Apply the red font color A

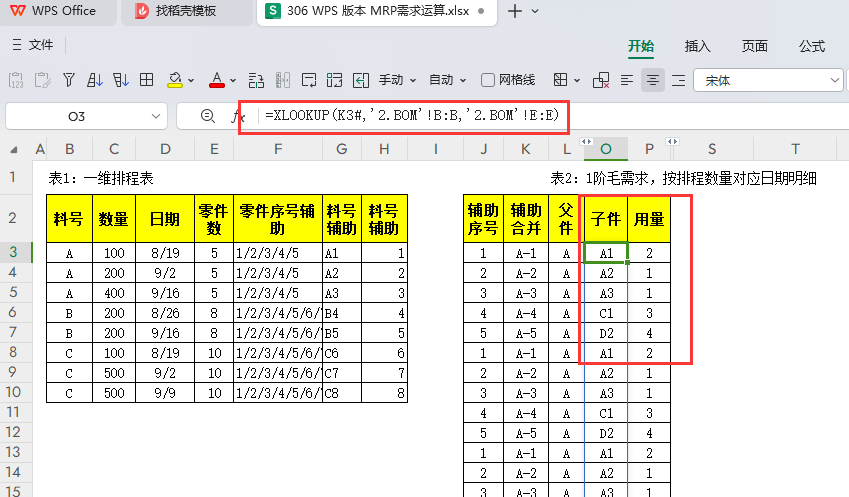(217, 80)
